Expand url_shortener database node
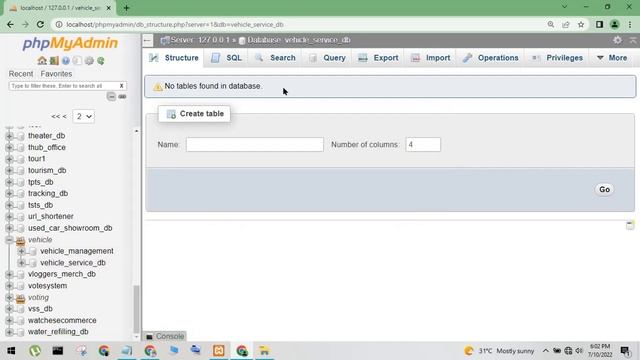640x360 pixels. [x=9, y=217]
